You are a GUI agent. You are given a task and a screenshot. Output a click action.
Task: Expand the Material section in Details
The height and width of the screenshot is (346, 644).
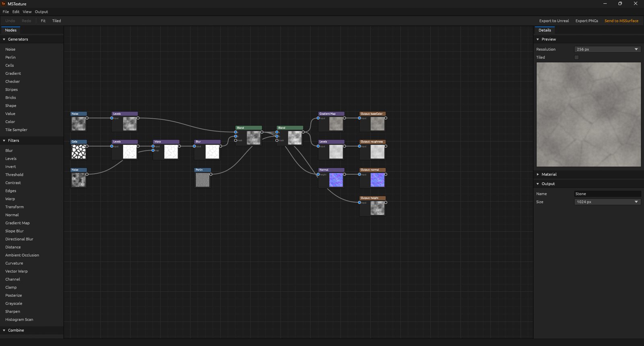coord(538,174)
